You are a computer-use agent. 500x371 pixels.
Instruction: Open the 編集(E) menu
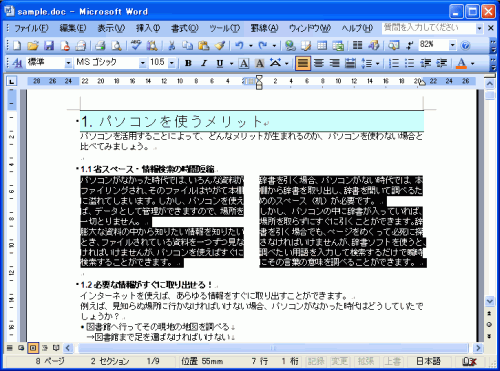click(x=73, y=28)
